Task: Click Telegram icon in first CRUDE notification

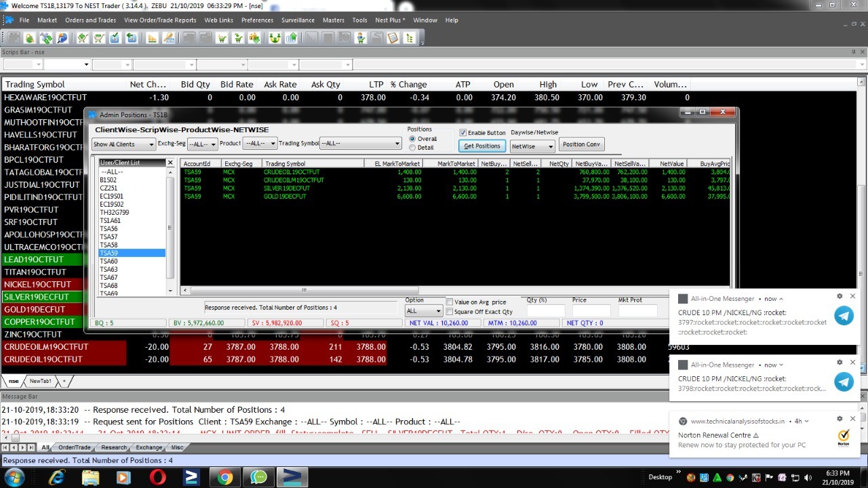Action: tap(844, 315)
